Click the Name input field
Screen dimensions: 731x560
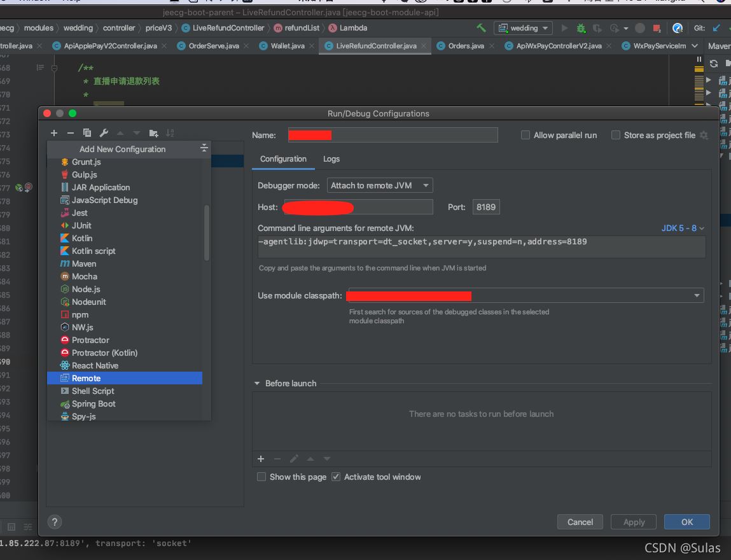coord(393,135)
